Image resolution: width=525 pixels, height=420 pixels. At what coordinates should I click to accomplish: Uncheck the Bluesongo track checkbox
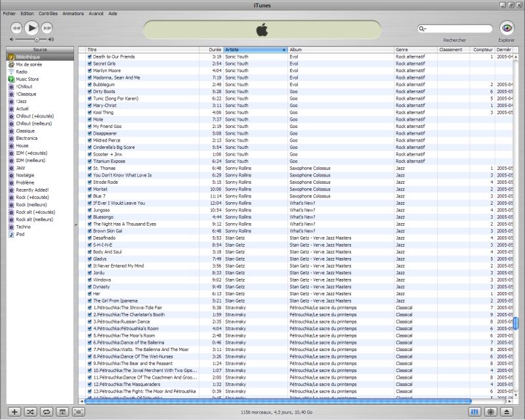[89, 217]
